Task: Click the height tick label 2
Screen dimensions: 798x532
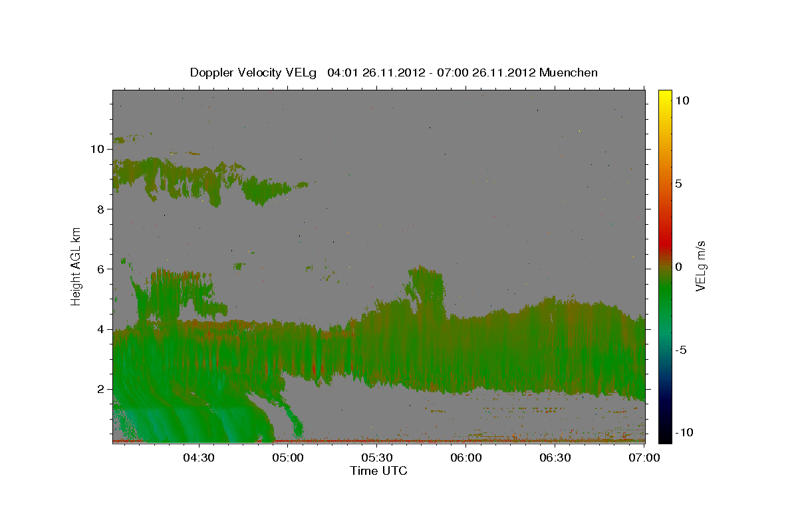Action: point(100,388)
